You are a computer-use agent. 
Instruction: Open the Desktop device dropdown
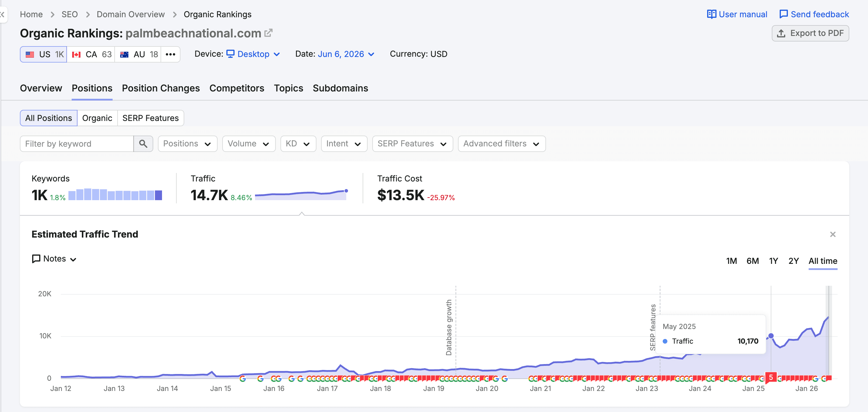point(253,54)
